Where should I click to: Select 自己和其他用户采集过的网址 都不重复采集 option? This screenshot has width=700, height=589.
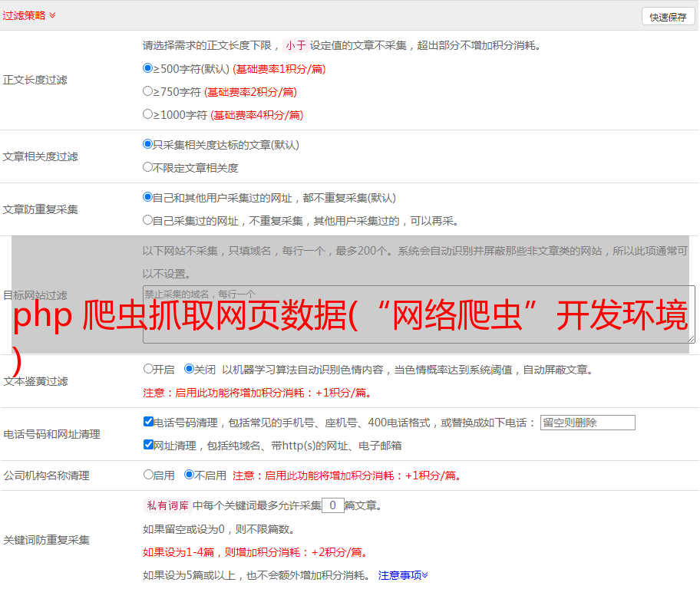coord(148,197)
